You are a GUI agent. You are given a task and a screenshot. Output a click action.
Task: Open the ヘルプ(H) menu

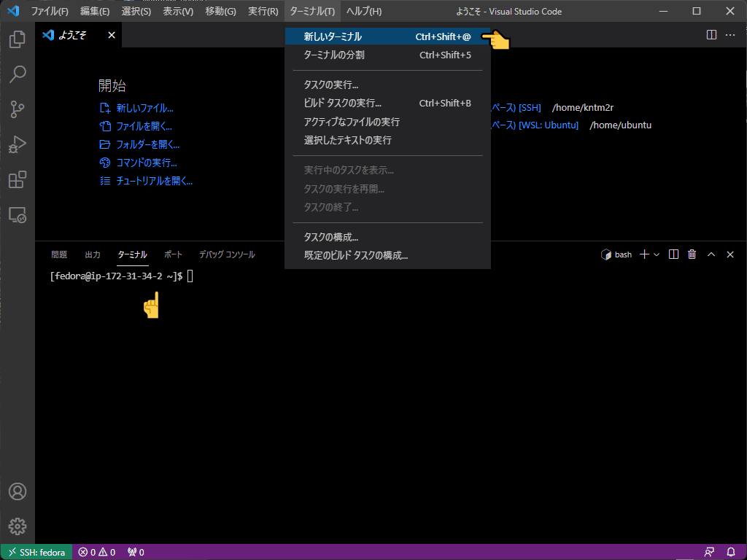point(364,11)
